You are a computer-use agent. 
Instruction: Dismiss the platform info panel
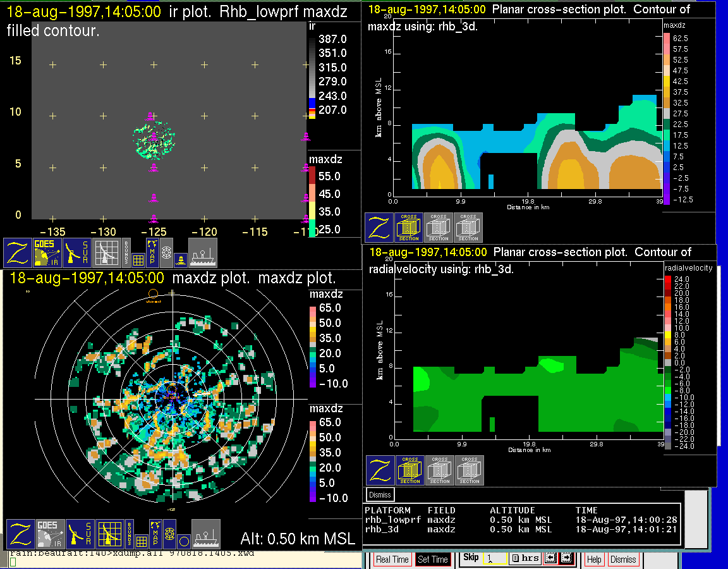pyautogui.click(x=380, y=494)
